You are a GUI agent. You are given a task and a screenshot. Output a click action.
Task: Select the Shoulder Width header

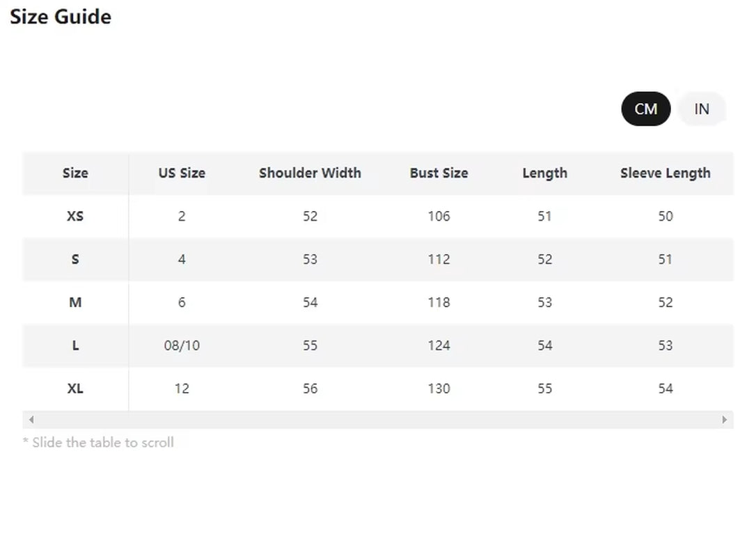[310, 173]
